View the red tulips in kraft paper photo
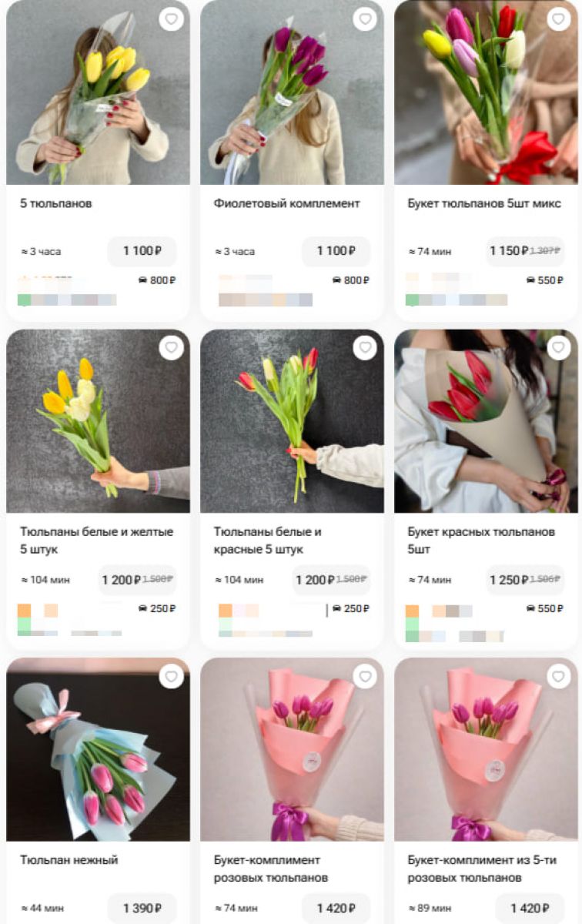This screenshot has height=924, width=582. [x=486, y=421]
